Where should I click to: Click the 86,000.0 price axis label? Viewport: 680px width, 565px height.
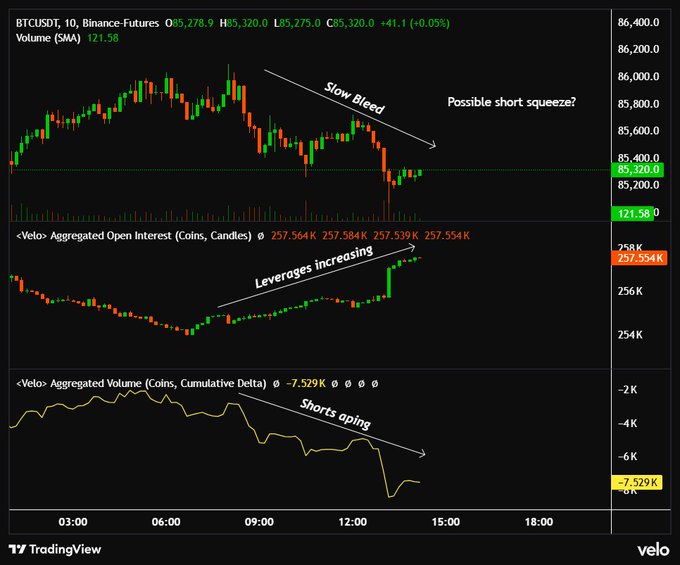click(x=638, y=77)
